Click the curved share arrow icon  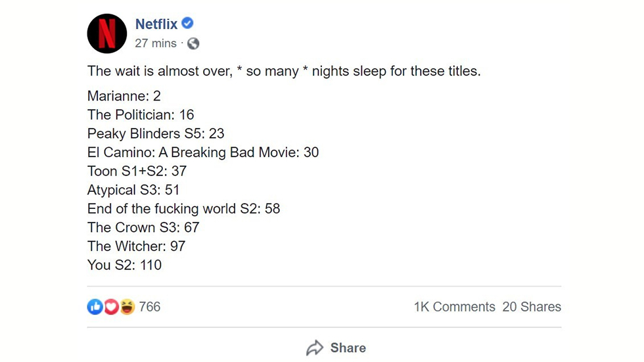(315, 348)
